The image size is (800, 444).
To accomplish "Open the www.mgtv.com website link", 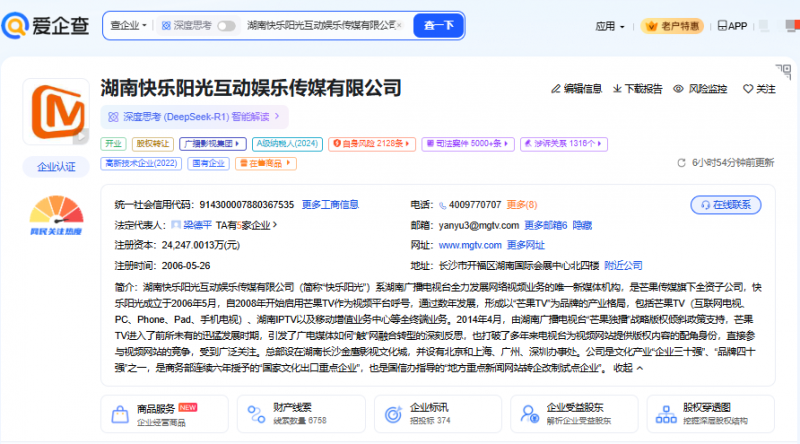I will (470, 245).
